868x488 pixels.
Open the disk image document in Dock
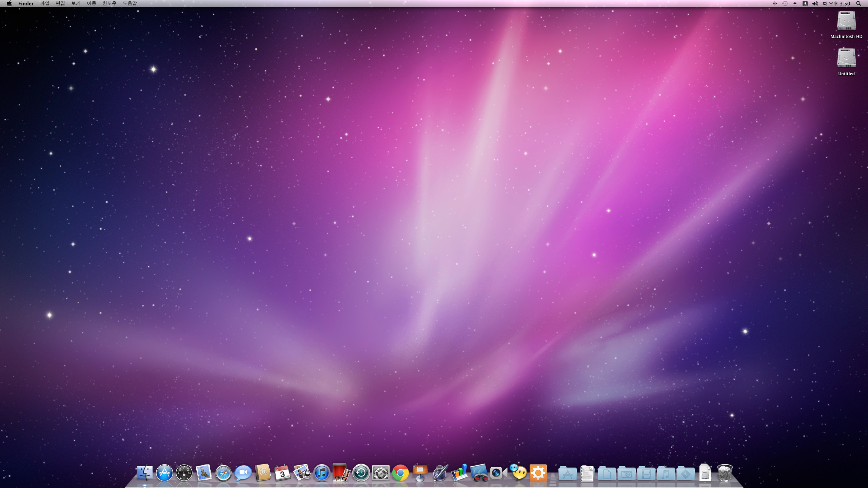705,472
